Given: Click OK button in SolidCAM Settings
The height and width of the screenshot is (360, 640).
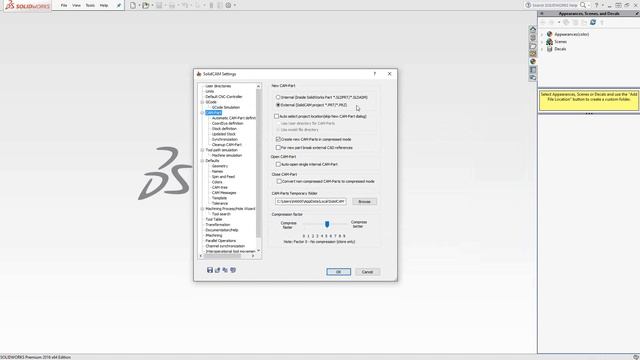Looking at the screenshot, I should pos(338,272).
